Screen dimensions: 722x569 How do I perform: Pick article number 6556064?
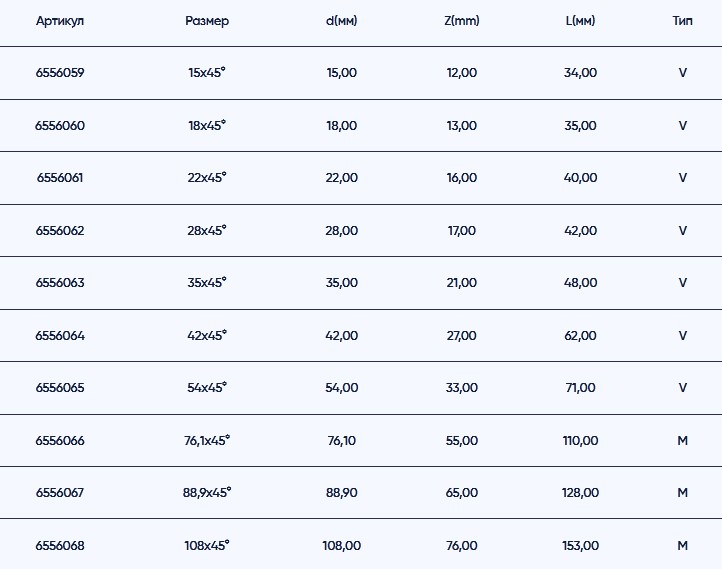tap(60, 335)
